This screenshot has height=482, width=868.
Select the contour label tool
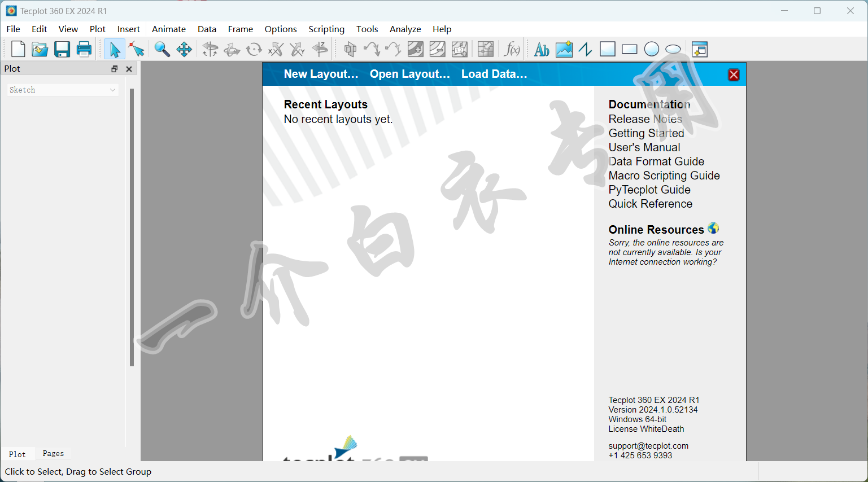460,50
